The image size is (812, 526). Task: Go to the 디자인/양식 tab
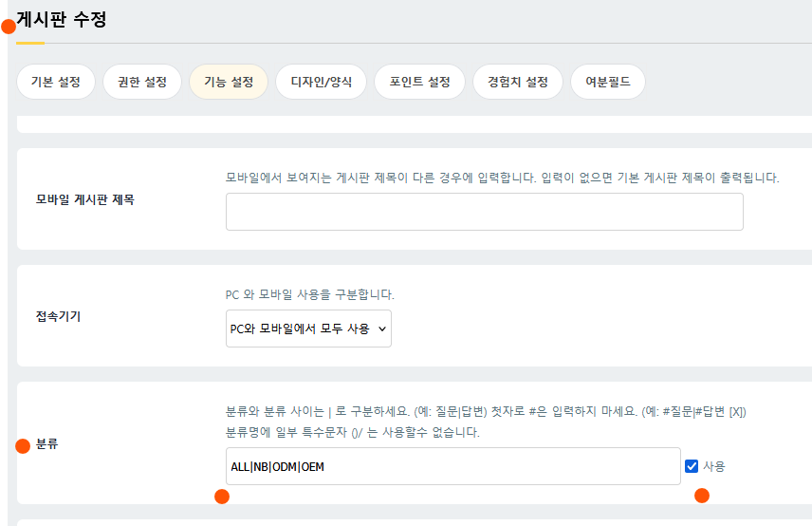tap(321, 82)
